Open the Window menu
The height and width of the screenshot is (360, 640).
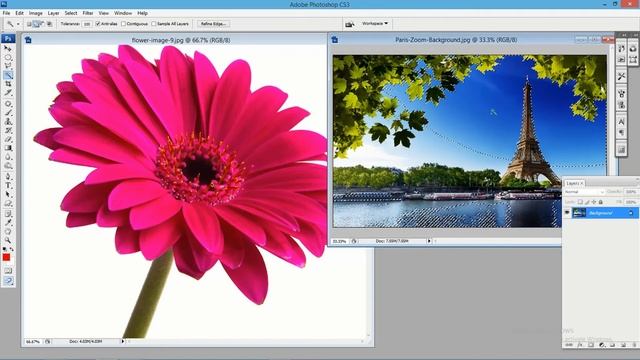(x=123, y=13)
